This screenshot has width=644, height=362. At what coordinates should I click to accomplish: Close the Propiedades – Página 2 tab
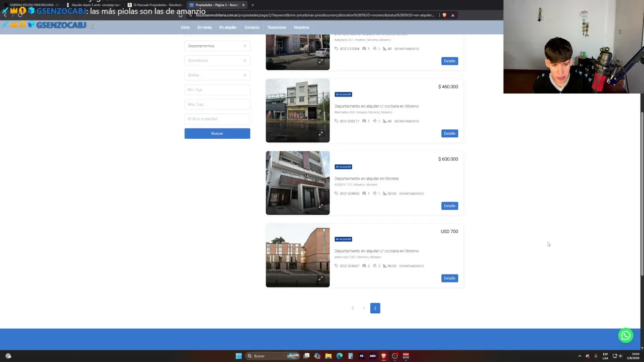click(x=243, y=5)
